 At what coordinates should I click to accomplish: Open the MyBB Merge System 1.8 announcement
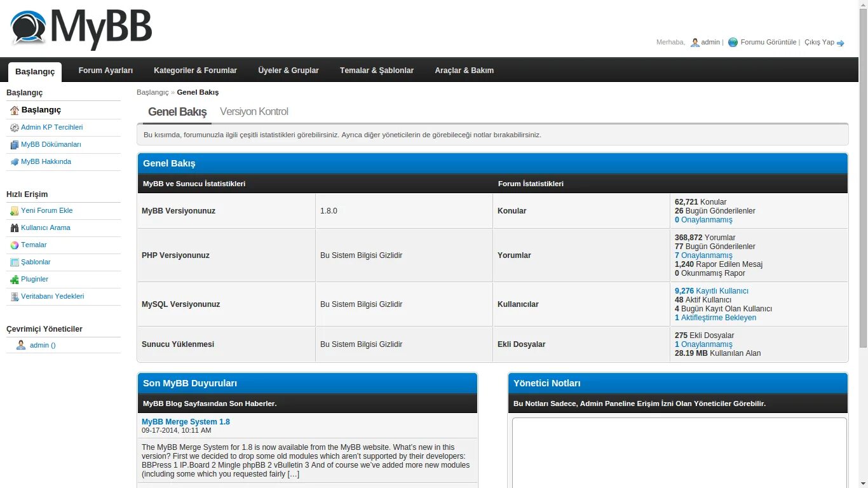186,422
